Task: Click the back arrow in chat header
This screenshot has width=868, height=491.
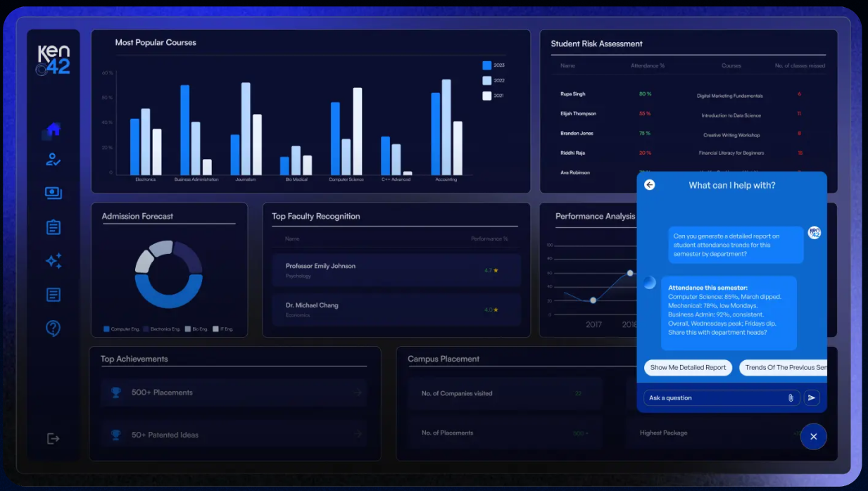Action: [x=650, y=185]
